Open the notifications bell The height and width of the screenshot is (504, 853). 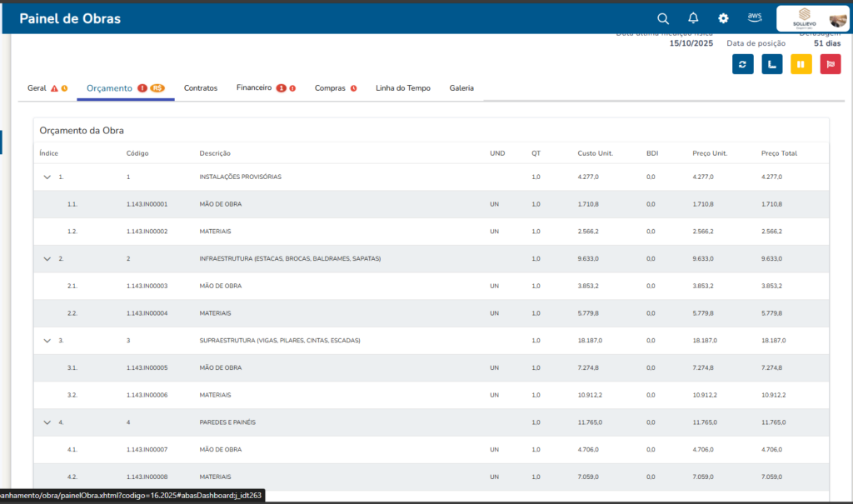[x=693, y=18]
